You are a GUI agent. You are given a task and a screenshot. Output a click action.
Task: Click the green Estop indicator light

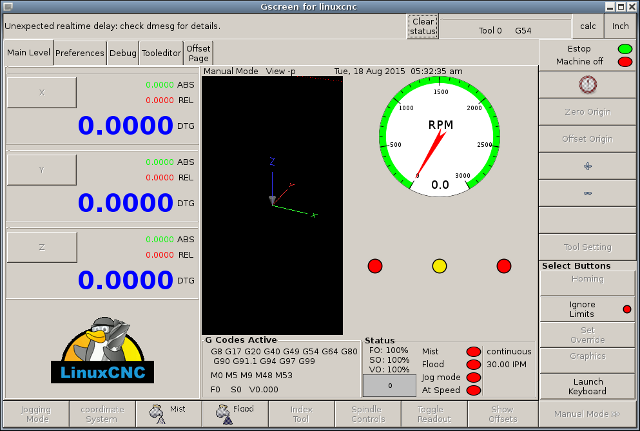pyautogui.click(x=624, y=48)
